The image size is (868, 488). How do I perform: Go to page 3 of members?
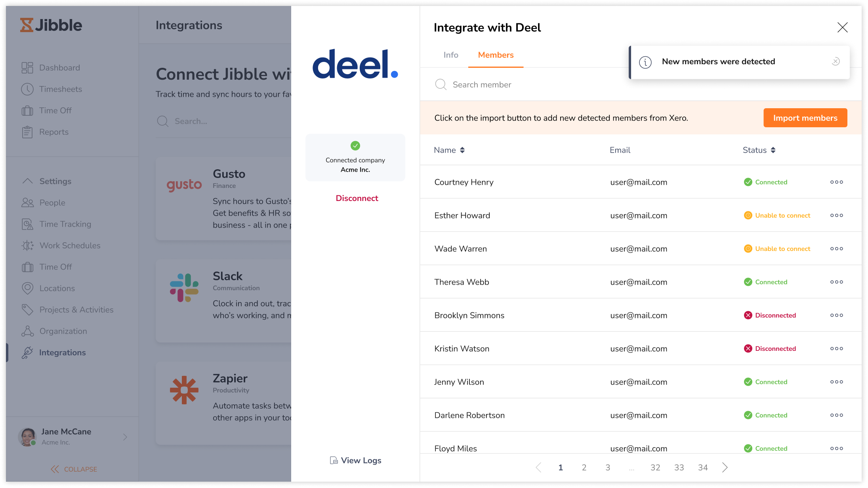pos(608,467)
